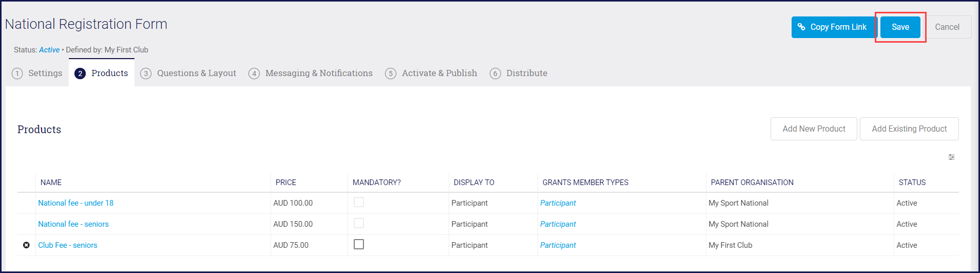Image resolution: width=980 pixels, height=273 pixels.
Task: Cancel editing the form
Action: [947, 27]
